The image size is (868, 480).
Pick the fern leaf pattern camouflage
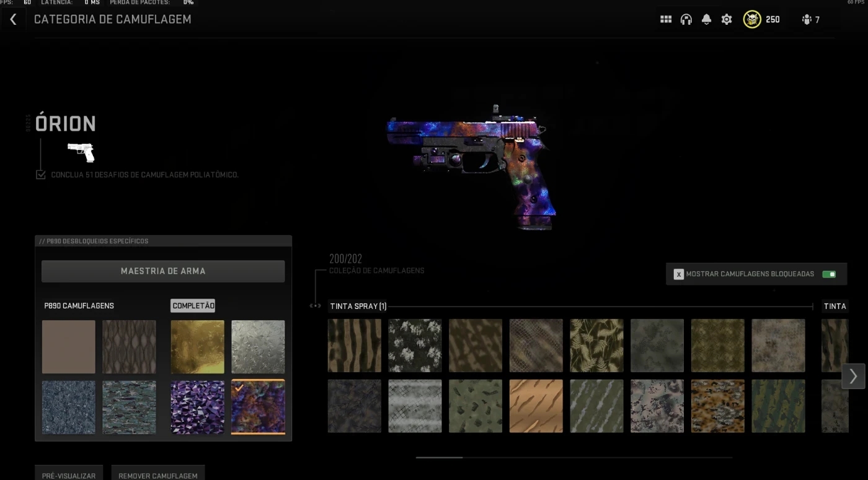pos(597,346)
